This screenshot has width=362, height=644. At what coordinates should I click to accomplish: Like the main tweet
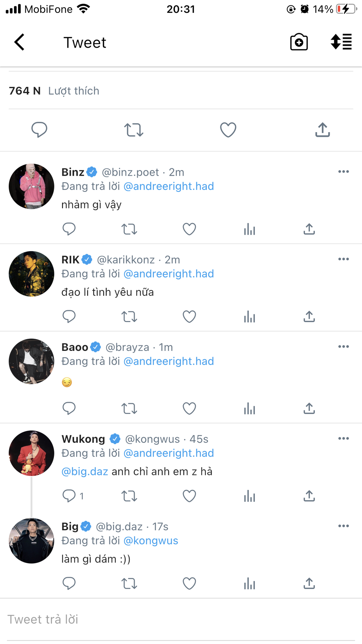228,130
